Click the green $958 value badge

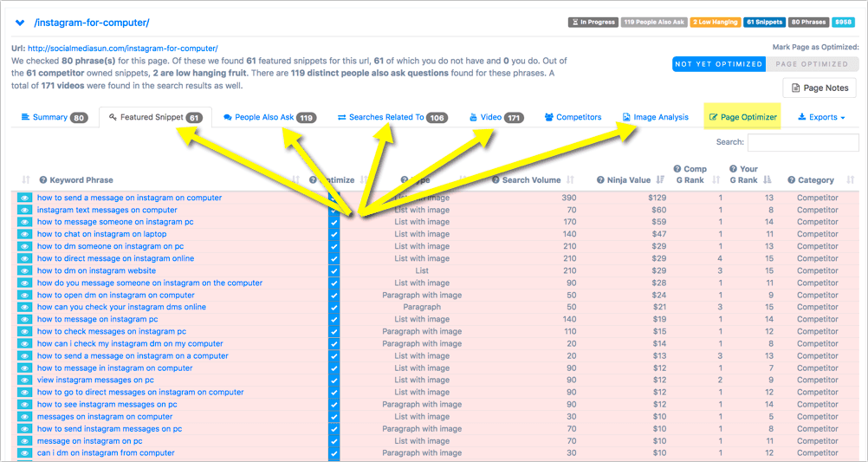click(843, 22)
